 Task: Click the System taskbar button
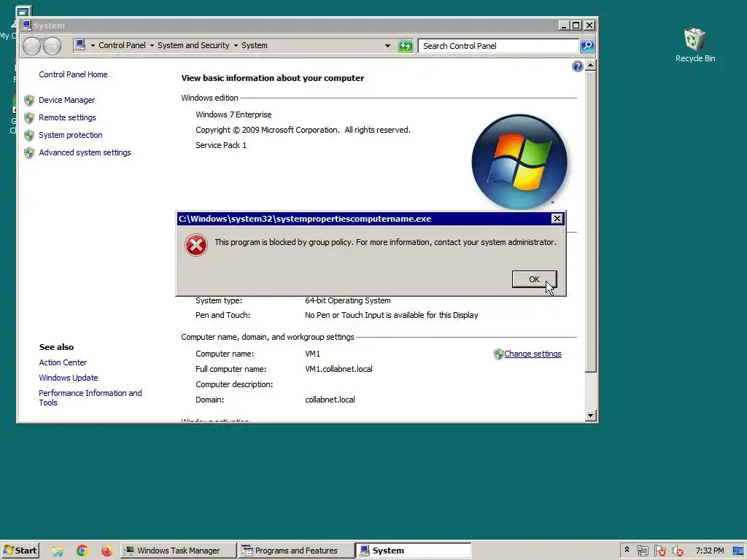tap(414, 551)
